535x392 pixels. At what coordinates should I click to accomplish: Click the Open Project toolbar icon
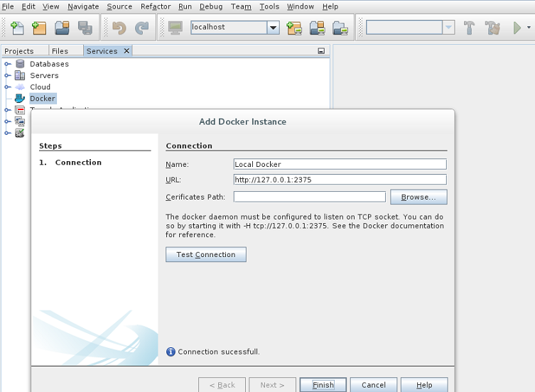coord(62,28)
